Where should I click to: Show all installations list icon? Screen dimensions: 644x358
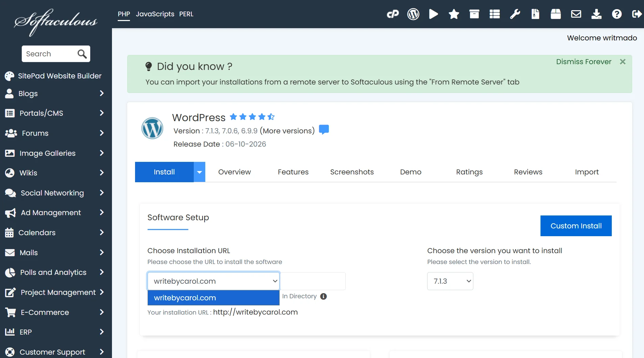[x=495, y=14]
